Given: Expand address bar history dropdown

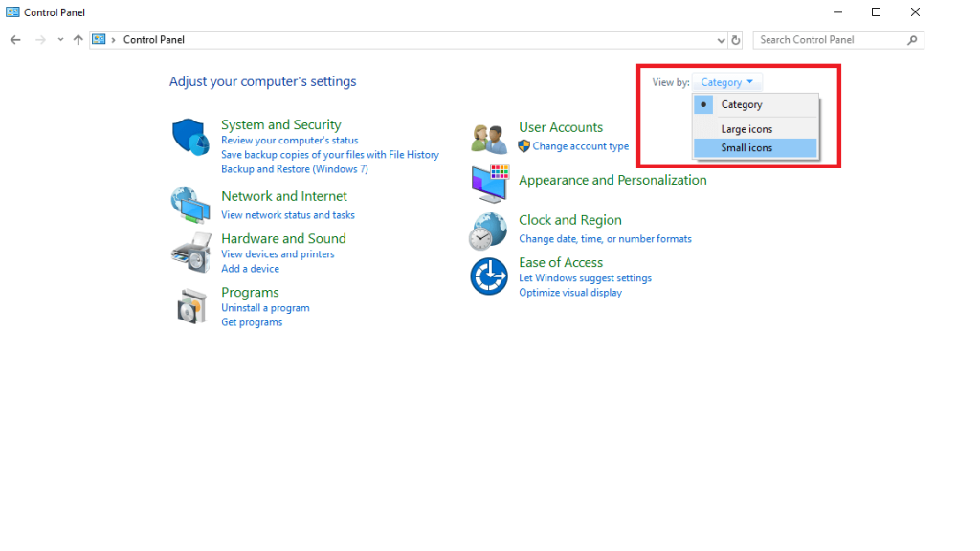Looking at the screenshot, I should tap(721, 40).
